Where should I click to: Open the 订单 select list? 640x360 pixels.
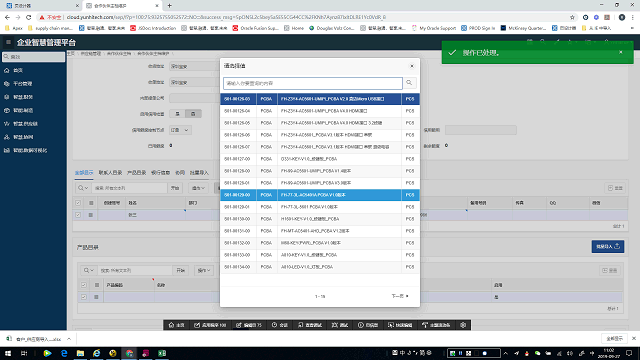point(180,130)
